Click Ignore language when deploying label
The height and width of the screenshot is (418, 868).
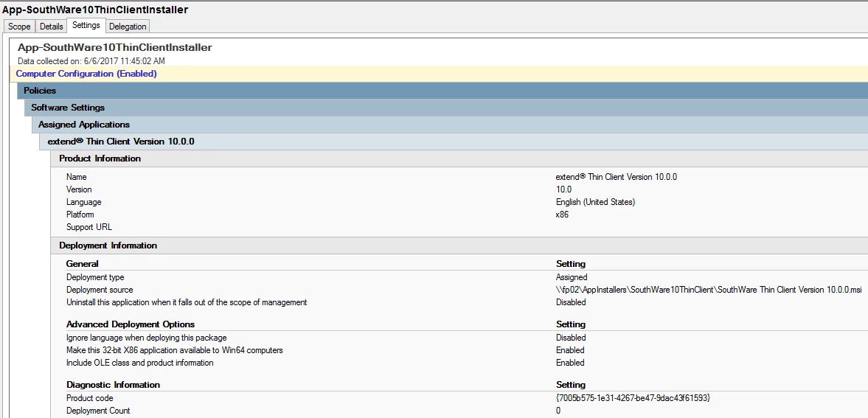pos(147,338)
